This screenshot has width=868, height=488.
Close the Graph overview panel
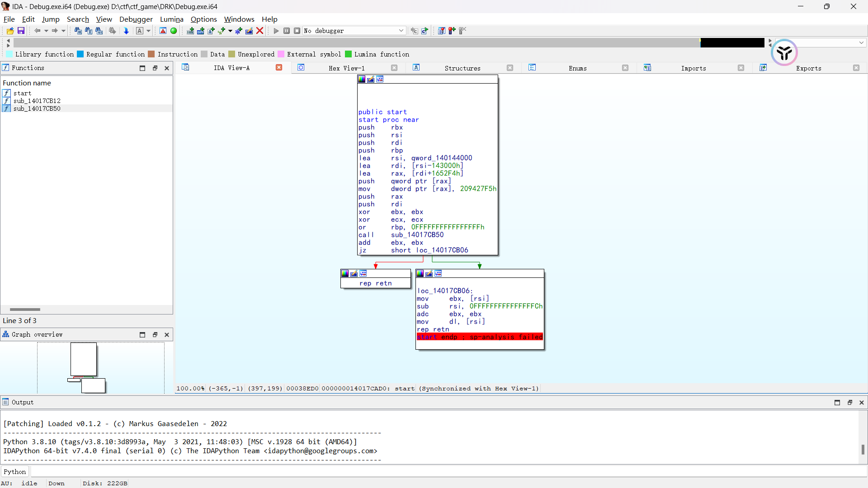pyautogui.click(x=167, y=334)
